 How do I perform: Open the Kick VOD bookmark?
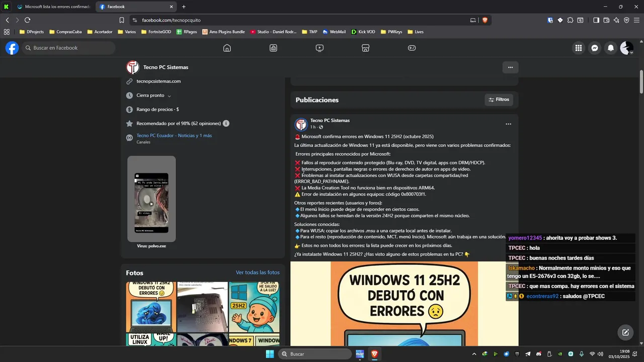363,32
